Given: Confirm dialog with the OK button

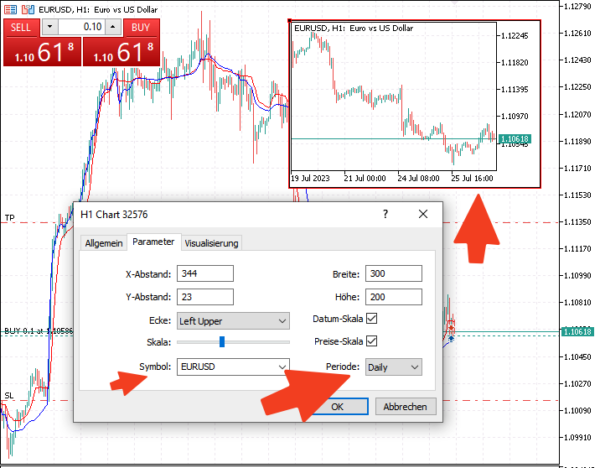Looking at the screenshot, I should (338, 406).
